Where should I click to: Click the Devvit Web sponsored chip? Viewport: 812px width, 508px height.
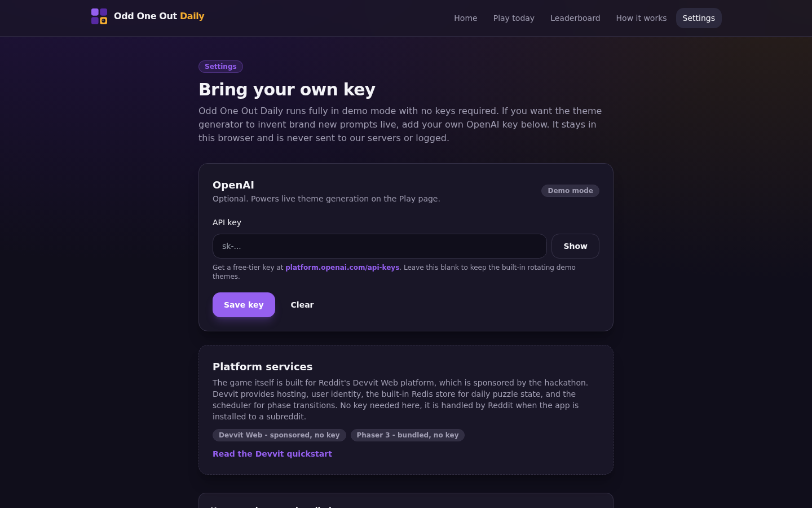279,435
